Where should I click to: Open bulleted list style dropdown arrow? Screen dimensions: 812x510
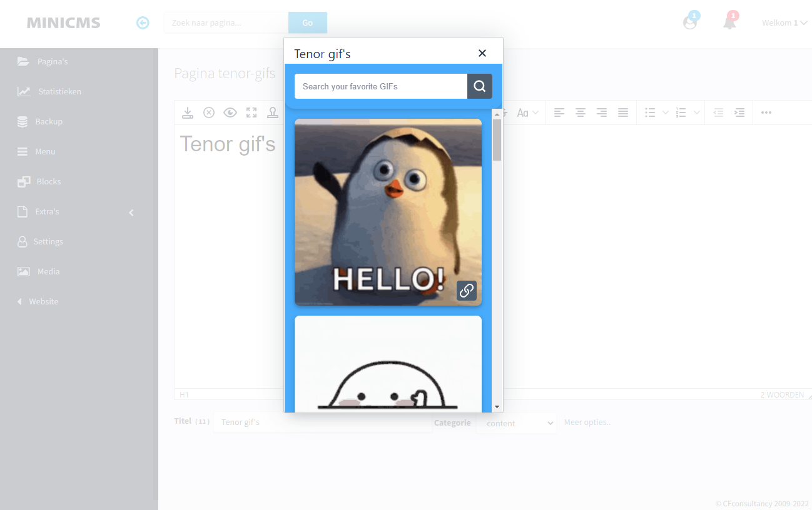pyautogui.click(x=666, y=112)
